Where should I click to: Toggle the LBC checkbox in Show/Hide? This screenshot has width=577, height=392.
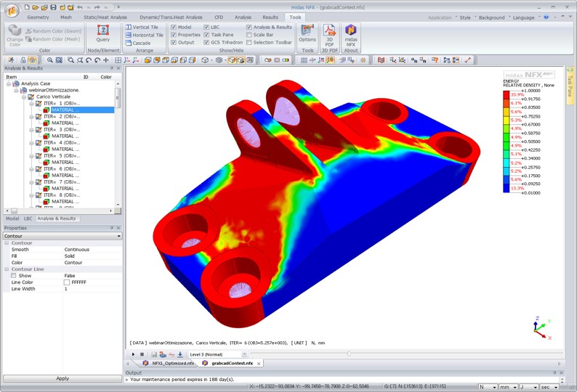point(206,27)
